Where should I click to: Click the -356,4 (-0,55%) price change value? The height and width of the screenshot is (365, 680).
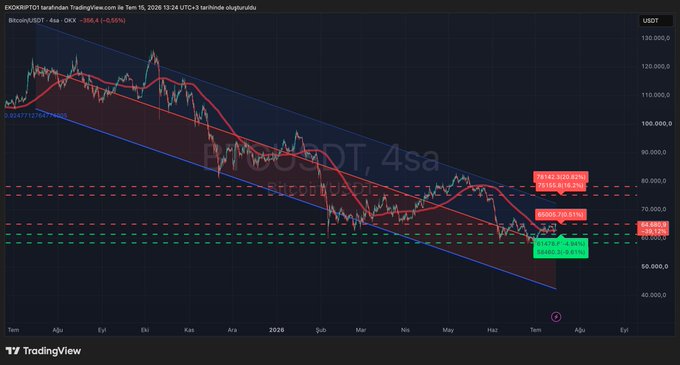[x=102, y=20]
